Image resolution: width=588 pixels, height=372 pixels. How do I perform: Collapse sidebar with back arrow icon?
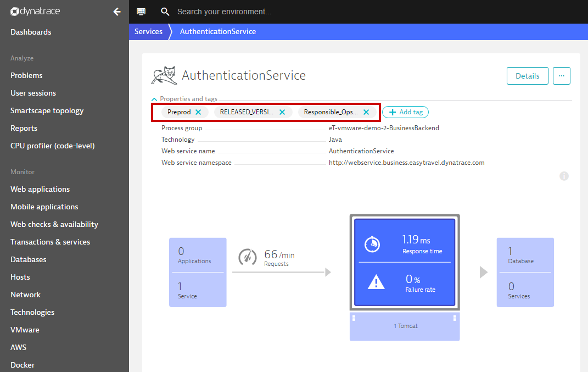[117, 12]
